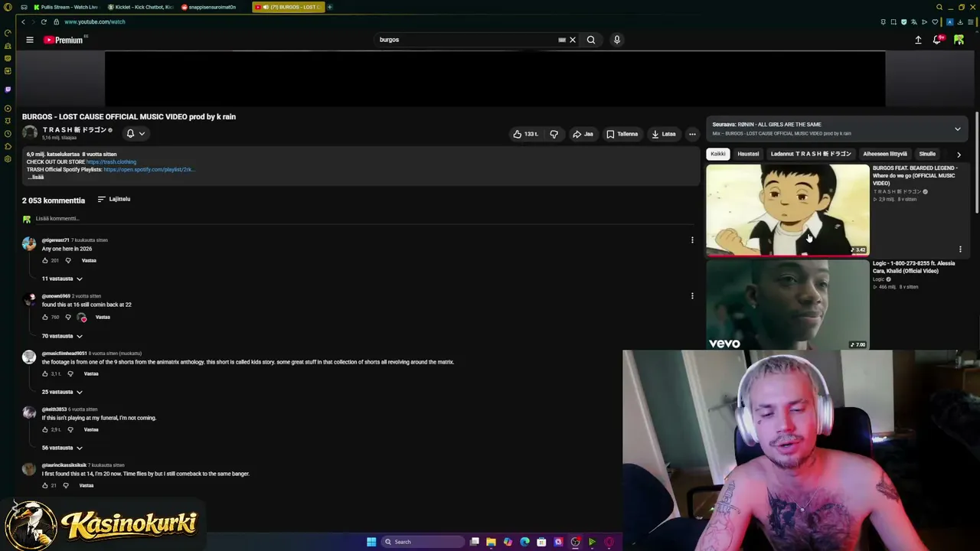Viewport: 980px width, 551px height.
Task: Open YouTube notifications bell
Action: 938,40
